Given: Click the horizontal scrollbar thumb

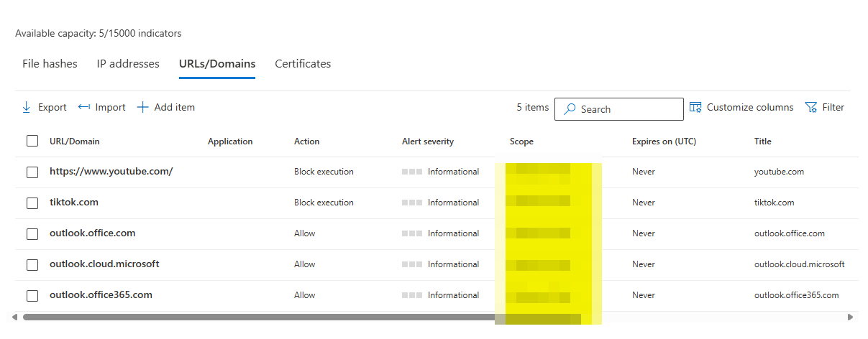Looking at the screenshot, I should (x=302, y=317).
